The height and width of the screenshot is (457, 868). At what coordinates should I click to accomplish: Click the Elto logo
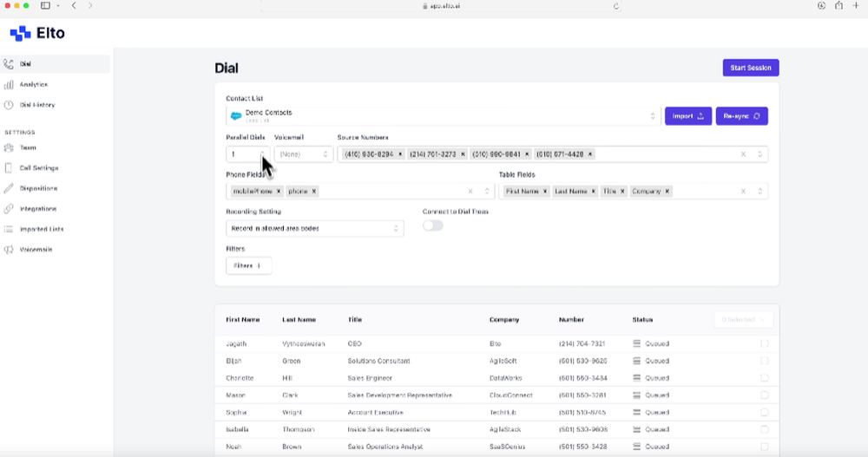pyautogui.click(x=37, y=33)
